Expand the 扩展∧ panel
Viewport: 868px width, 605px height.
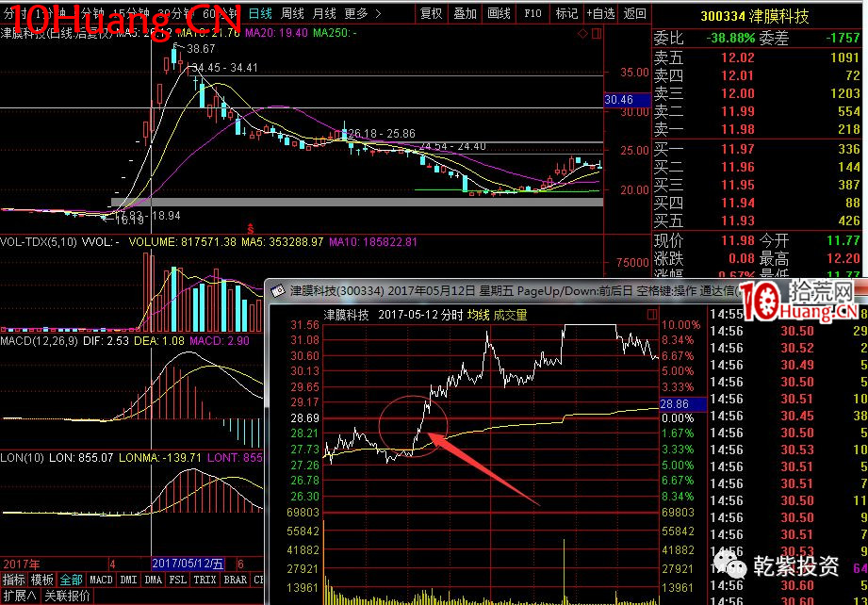tap(20, 597)
